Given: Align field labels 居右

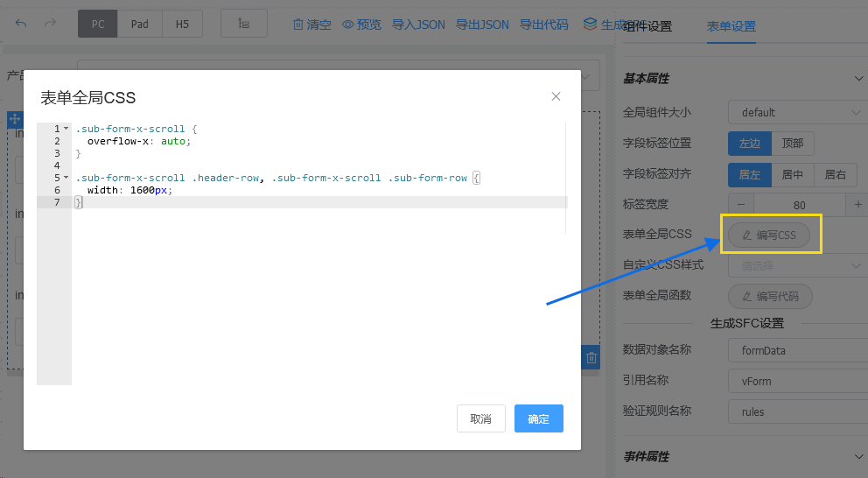Looking at the screenshot, I should point(836,174).
